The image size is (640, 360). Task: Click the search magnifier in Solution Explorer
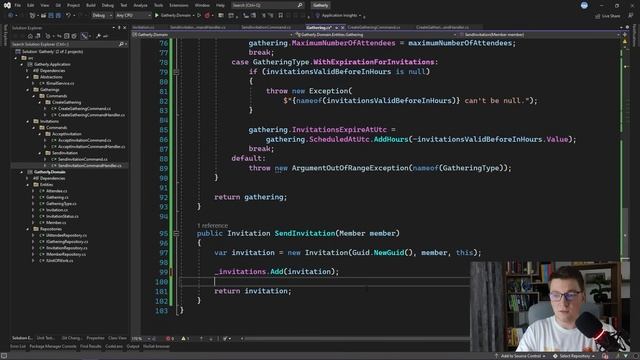point(121,44)
